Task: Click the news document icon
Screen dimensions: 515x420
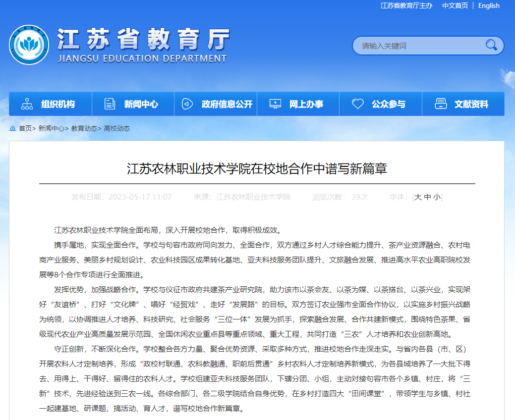Action: pyautogui.click(x=110, y=104)
